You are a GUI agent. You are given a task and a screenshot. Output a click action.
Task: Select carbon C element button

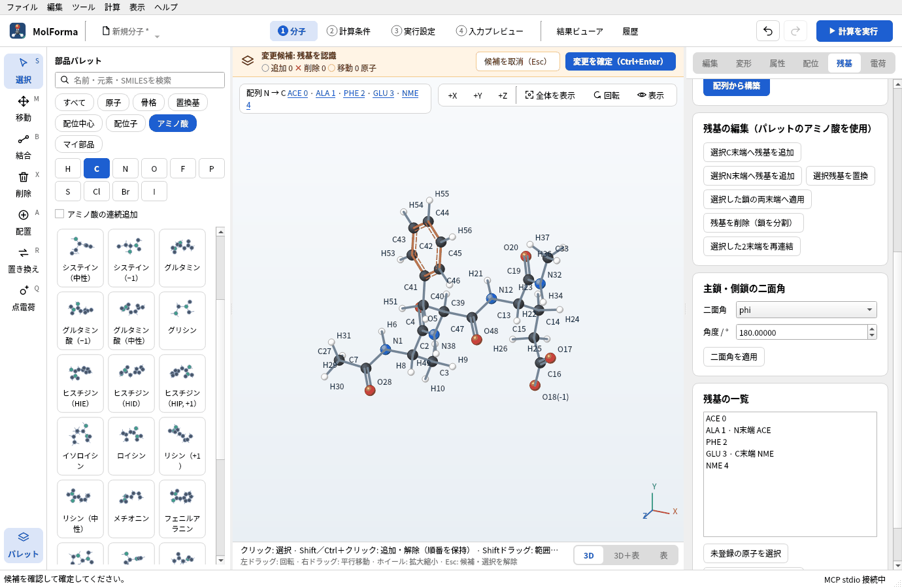(97, 169)
